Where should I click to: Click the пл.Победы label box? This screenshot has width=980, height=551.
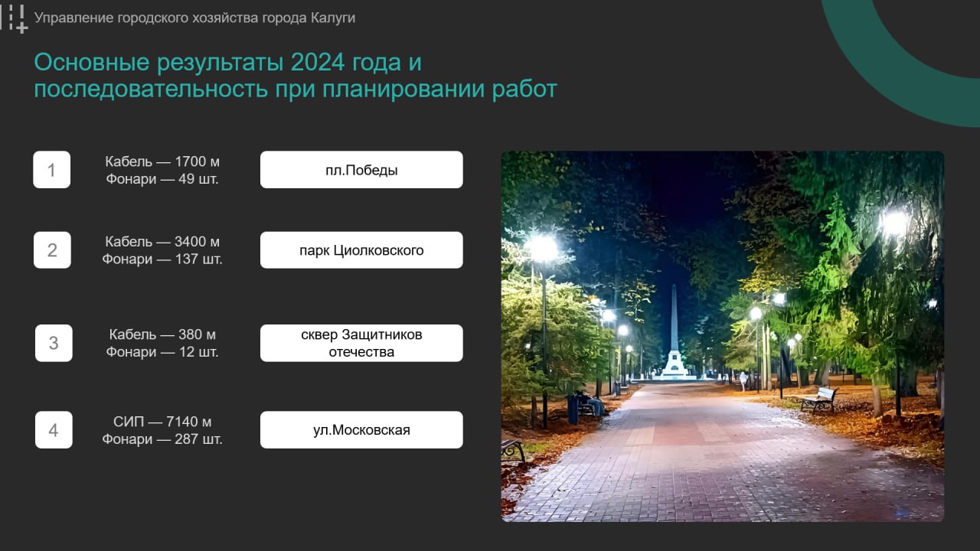point(361,170)
